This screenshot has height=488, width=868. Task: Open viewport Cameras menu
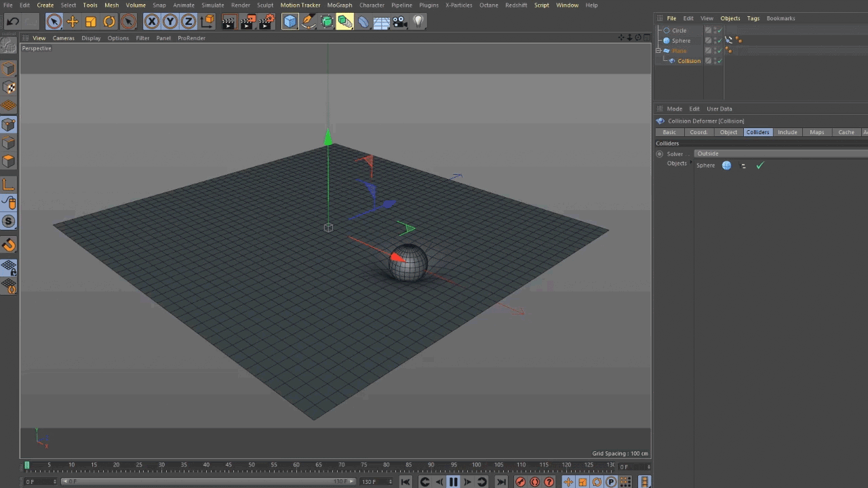click(64, 38)
